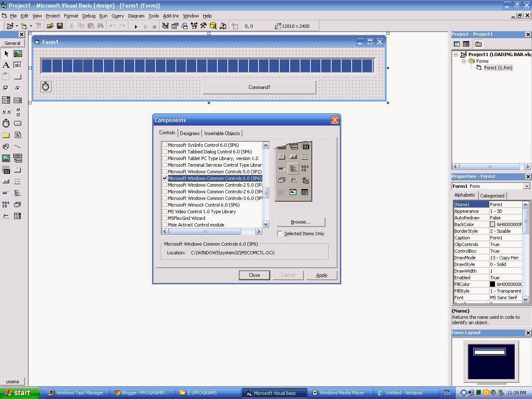The image size is (532, 399).
Task: Open the Add-Ins menu
Action: pos(171,16)
